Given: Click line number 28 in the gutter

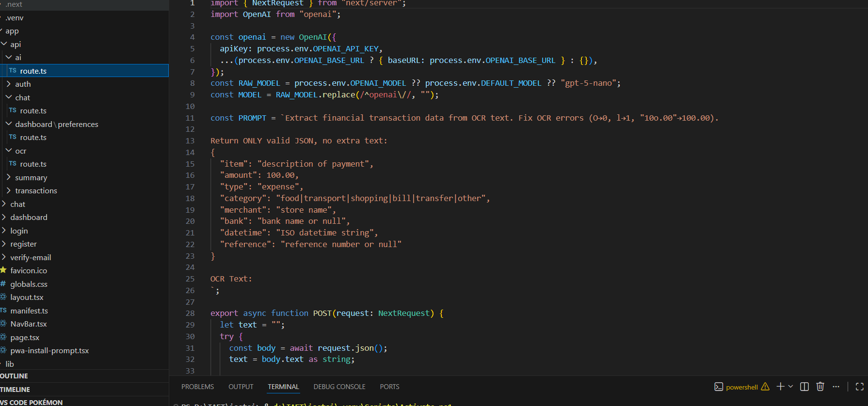Looking at the screenshot, I should click(190, 313).
